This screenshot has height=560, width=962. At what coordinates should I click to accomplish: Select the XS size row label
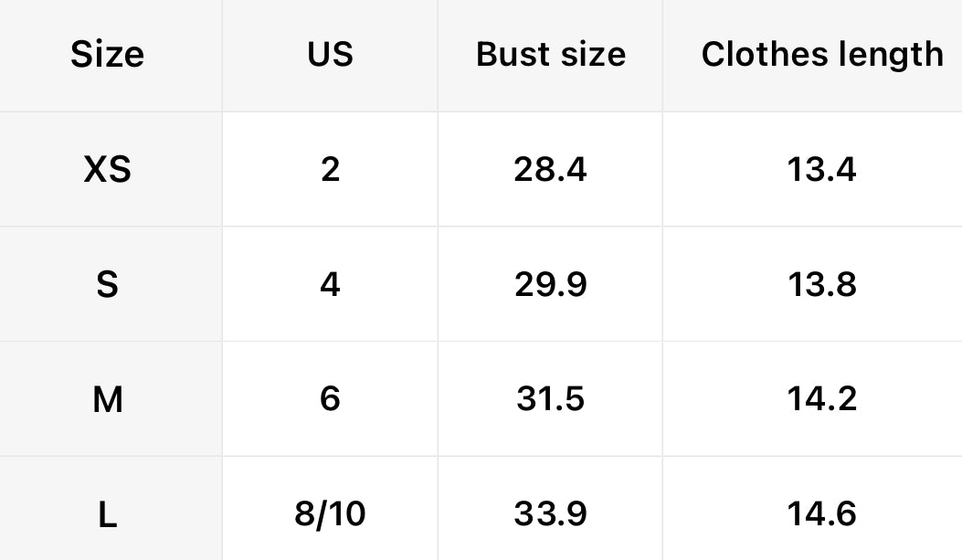tap(108, 170)
